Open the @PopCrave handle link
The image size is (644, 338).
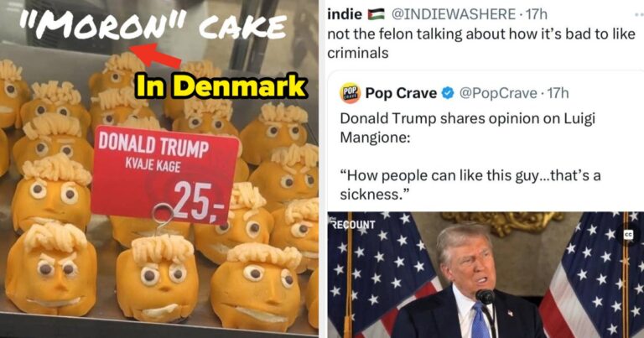point(498,94)
